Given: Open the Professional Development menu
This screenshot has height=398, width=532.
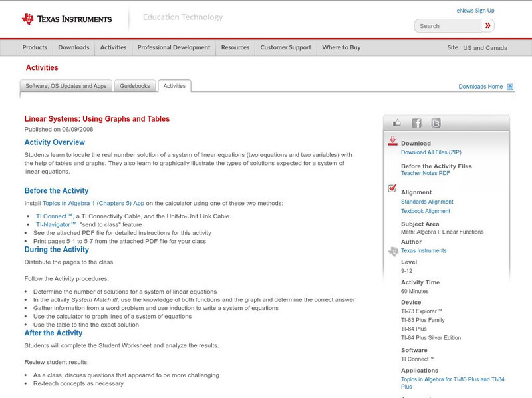Looking at the screenshot, I should [174, 47].
